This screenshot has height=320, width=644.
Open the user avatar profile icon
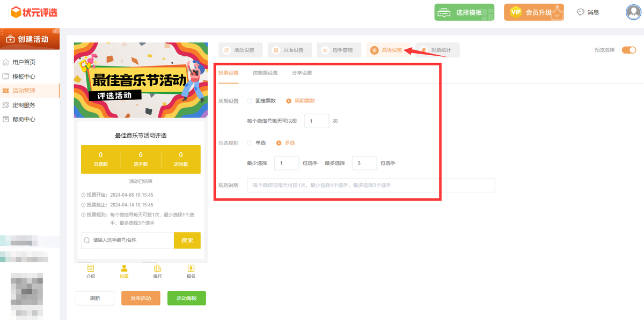pos(633,12)
